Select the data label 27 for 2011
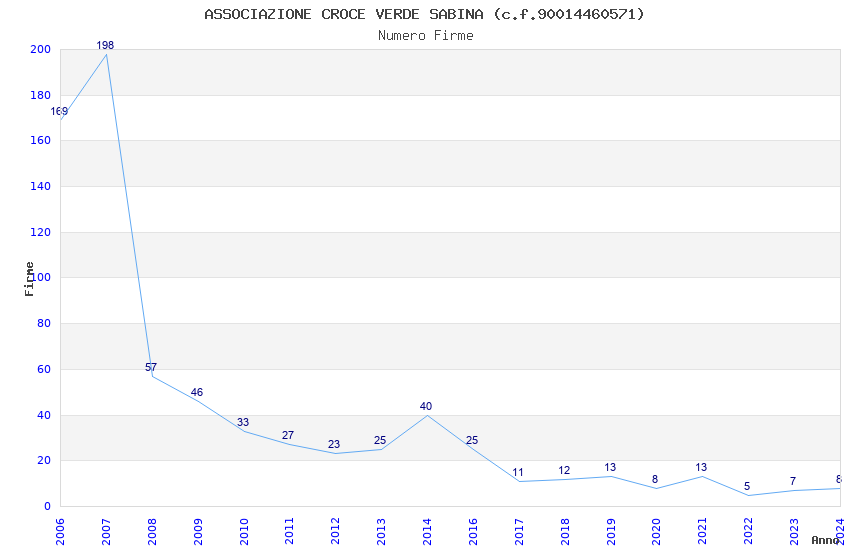This screenshot has width=850, height=550. (x=288, y=436)
